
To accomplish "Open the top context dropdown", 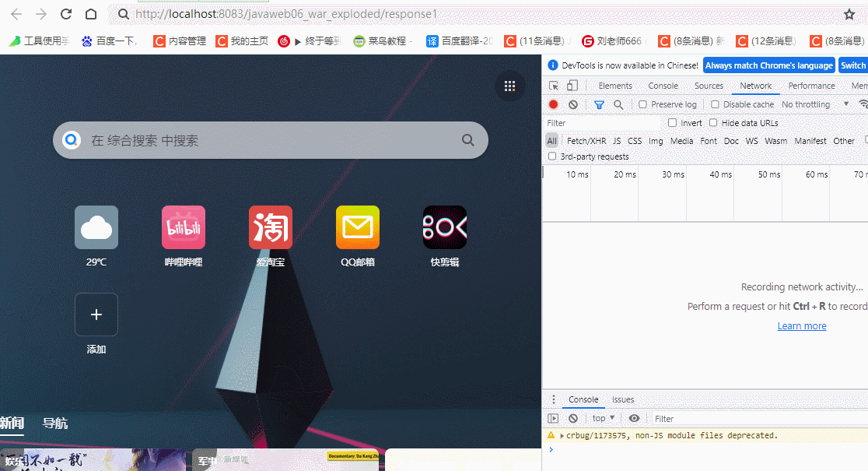I will pos(604,418).
